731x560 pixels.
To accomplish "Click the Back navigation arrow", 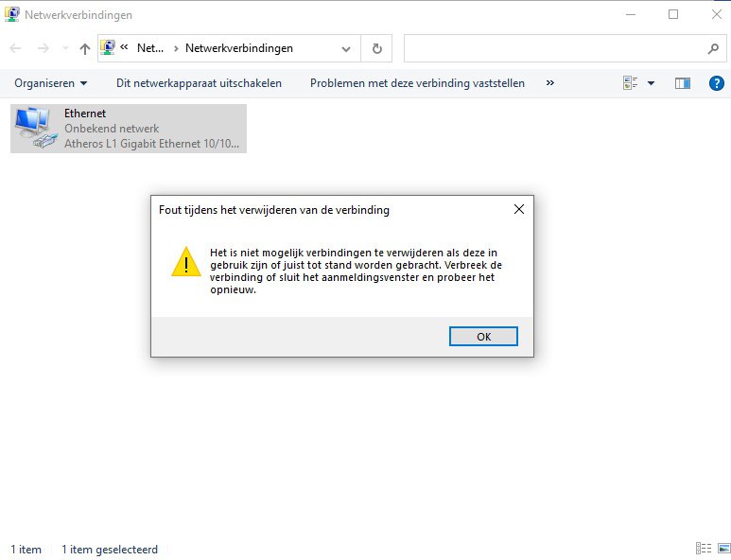I will coord(15,48).
